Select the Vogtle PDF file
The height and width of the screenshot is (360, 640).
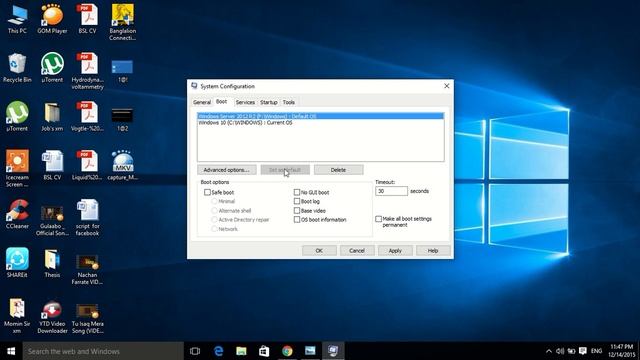pyautogui.click(x=87, y=116)
